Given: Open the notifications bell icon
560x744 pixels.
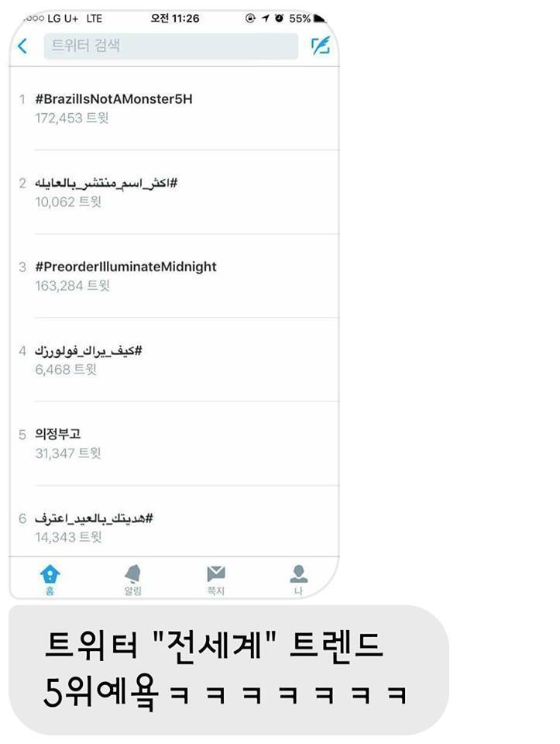Looking at the screenshot, I should click(132, 580).
